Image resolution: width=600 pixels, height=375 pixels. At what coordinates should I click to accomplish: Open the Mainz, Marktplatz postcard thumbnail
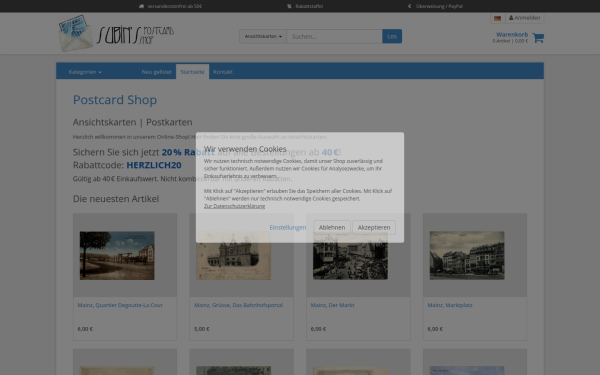(x=467, y=256)
